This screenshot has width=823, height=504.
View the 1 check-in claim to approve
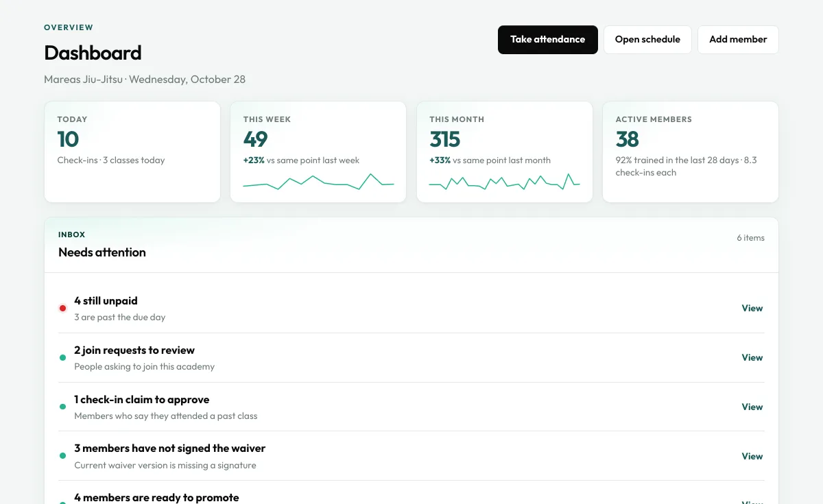[x=752, y=407]
